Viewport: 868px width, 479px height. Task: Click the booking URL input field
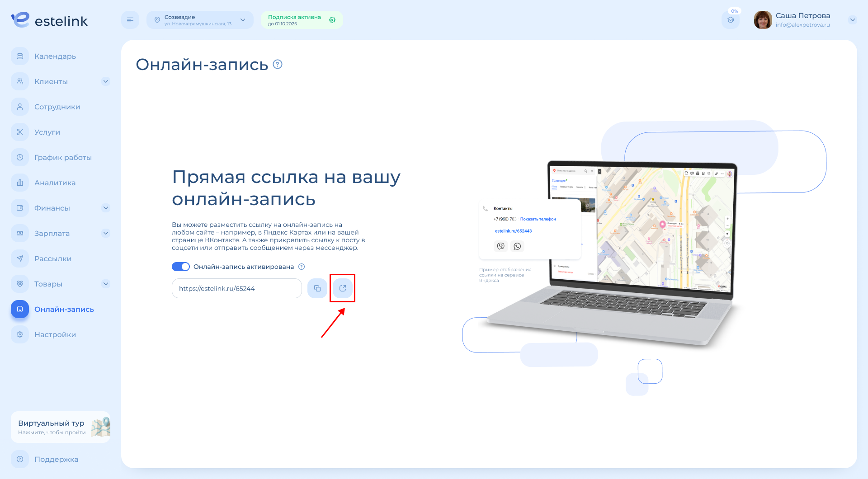point(236,288)
